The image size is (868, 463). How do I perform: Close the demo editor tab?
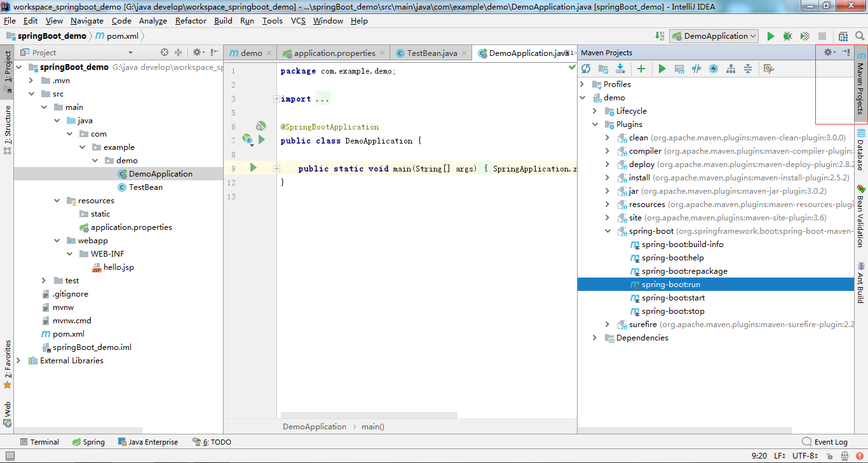(269, 53)
